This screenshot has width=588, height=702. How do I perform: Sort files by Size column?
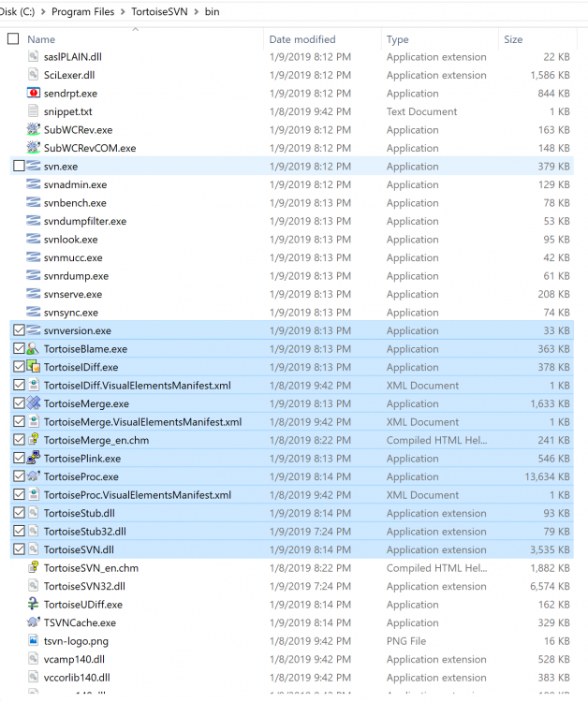513,39
